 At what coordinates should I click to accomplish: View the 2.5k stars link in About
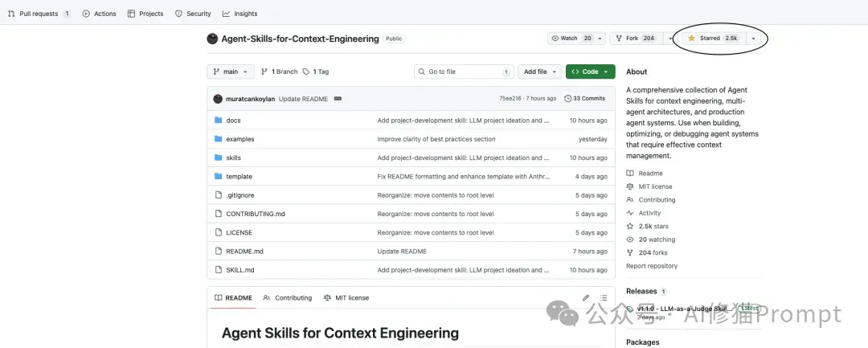tap(647, 227)
